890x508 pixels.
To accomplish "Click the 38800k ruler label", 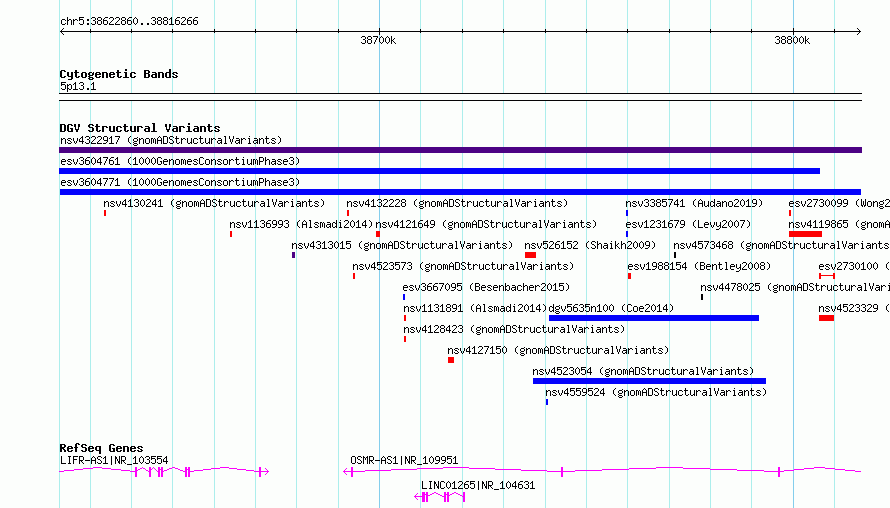I will [792, 40].
